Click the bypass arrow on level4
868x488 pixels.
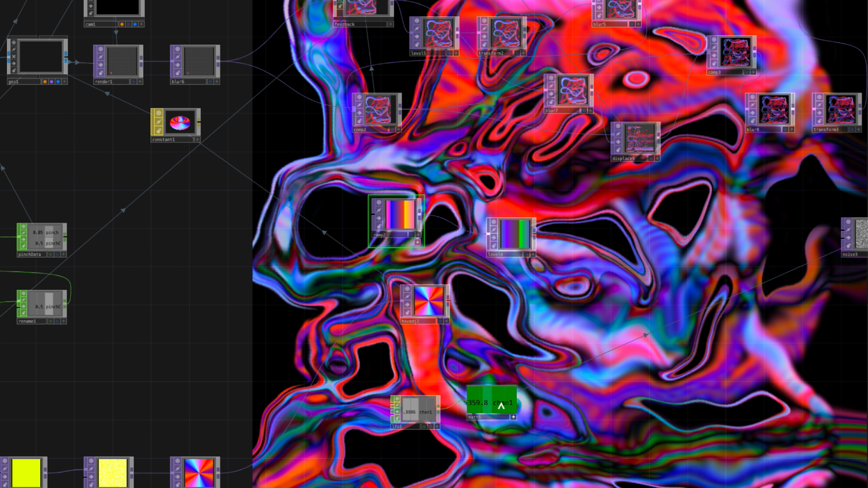(x=494, y=238)
